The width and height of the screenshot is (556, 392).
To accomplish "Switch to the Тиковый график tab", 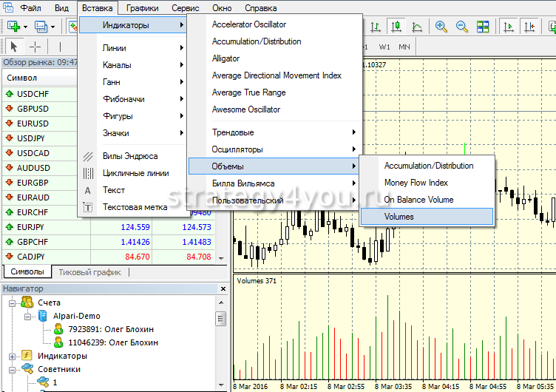I will tap(89, 272).
